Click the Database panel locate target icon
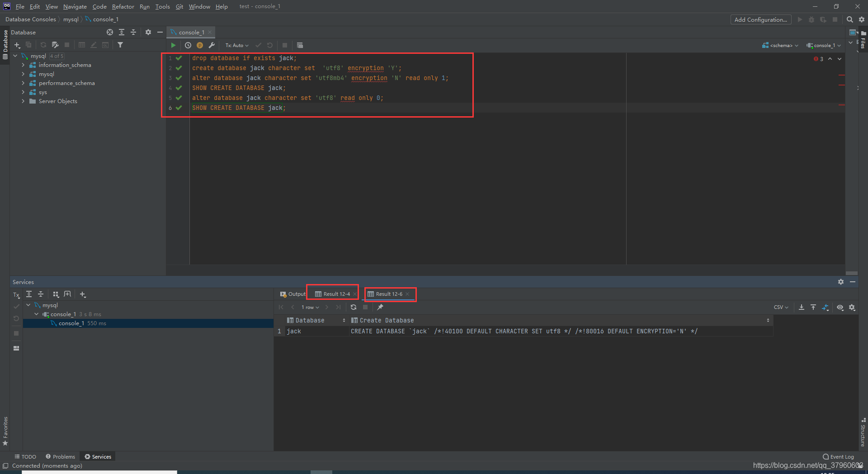This screenshot has width=868, height=474. [110, 32]
